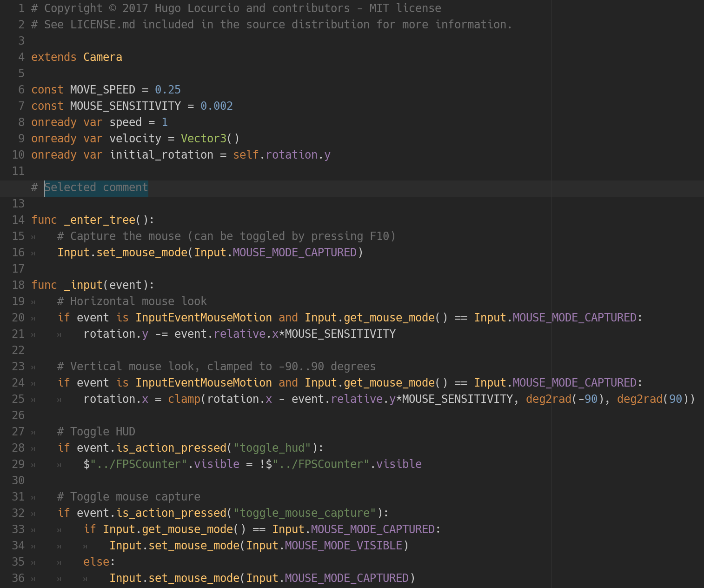Click the MOUSE_MODE_VISIBLE constant
This screenshot has width=704, height=588.
(343, 546)
